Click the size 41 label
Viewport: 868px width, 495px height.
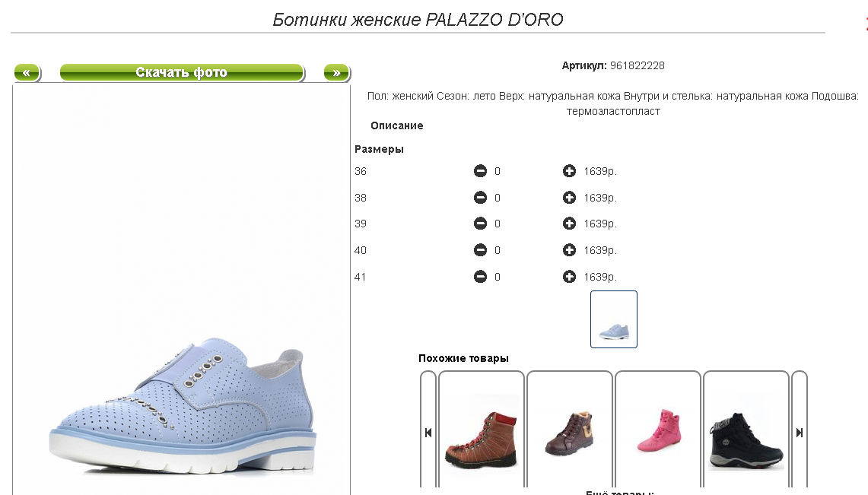361,277
